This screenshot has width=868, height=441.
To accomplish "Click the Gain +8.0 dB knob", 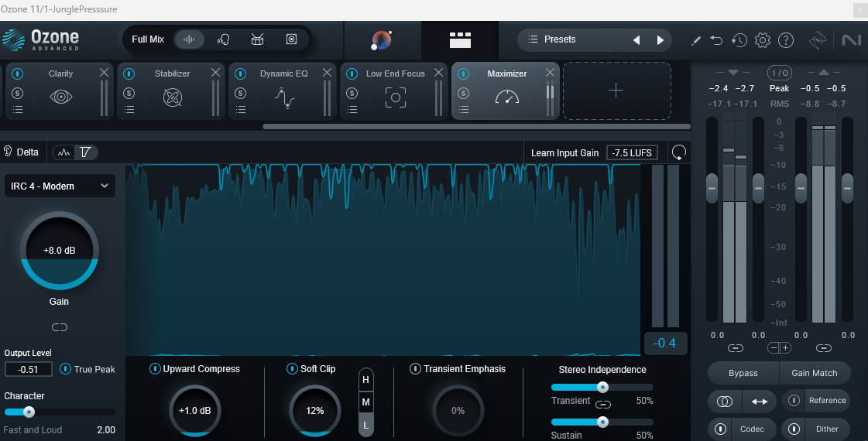I will [60, 251].
